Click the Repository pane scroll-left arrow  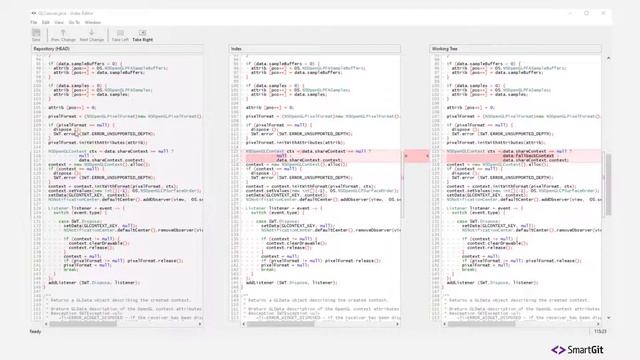tap(46, 324)
